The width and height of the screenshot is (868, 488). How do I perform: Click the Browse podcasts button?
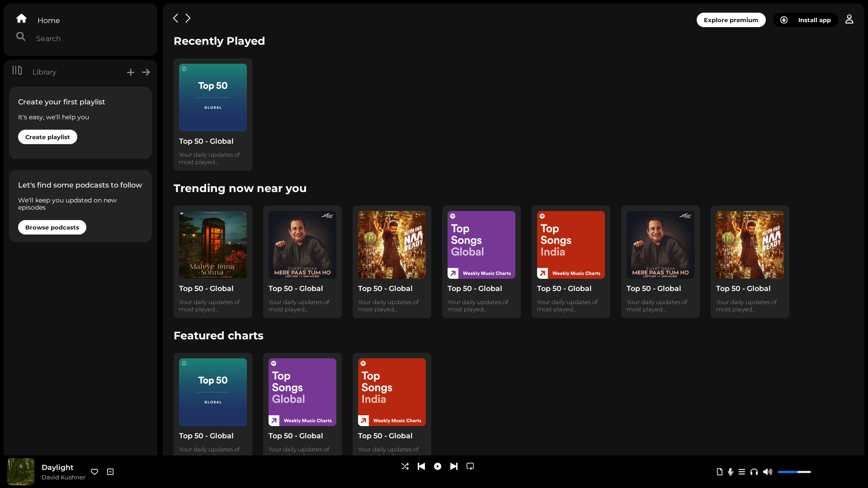pos(52,227)
